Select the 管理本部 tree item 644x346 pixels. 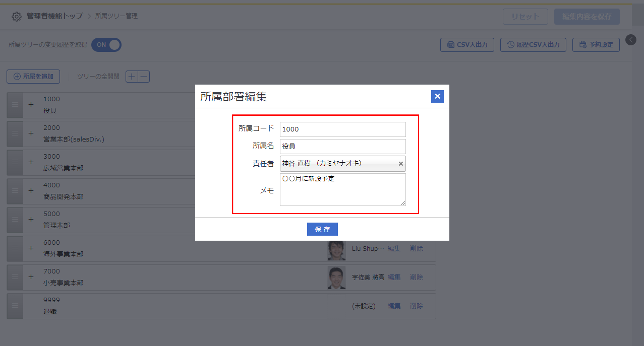pos(56,225)
